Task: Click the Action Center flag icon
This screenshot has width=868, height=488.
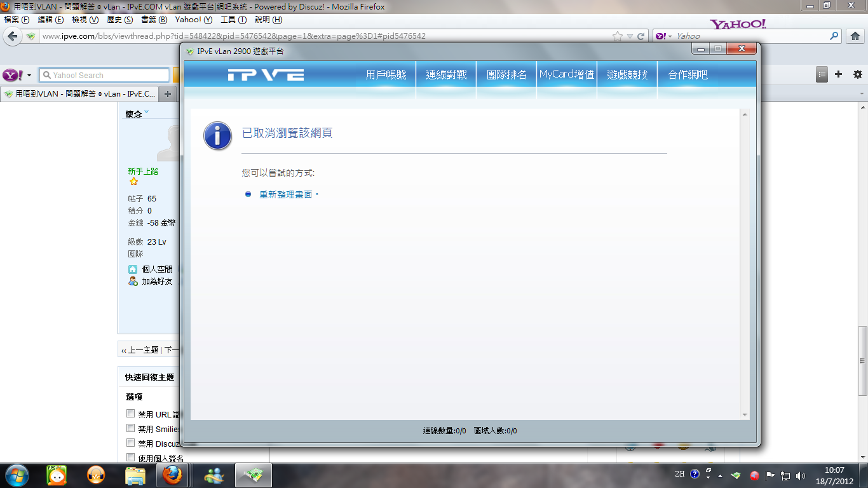Action: pyautogui.click(x=770, y=475)
